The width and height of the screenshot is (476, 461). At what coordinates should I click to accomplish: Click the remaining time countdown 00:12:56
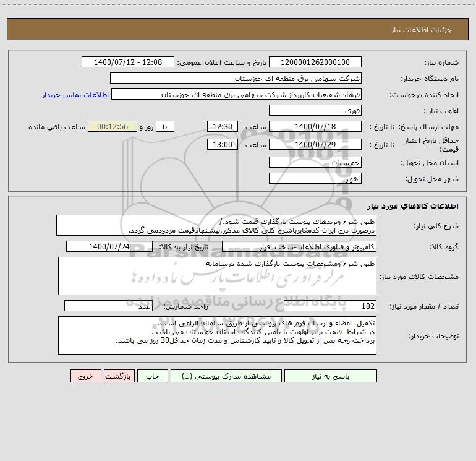(x=113, y=126)
